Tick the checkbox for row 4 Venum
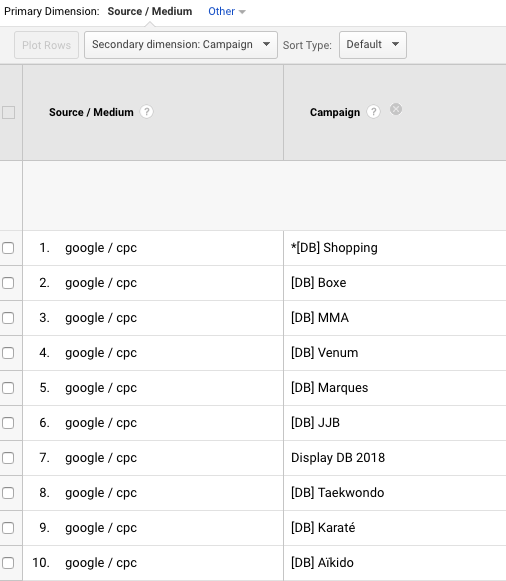This screenshot has width=506, height=581. pos(8,353)
